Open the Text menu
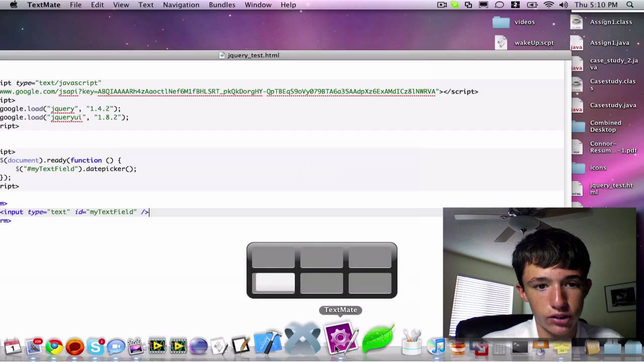 click(x=146, y=5)
